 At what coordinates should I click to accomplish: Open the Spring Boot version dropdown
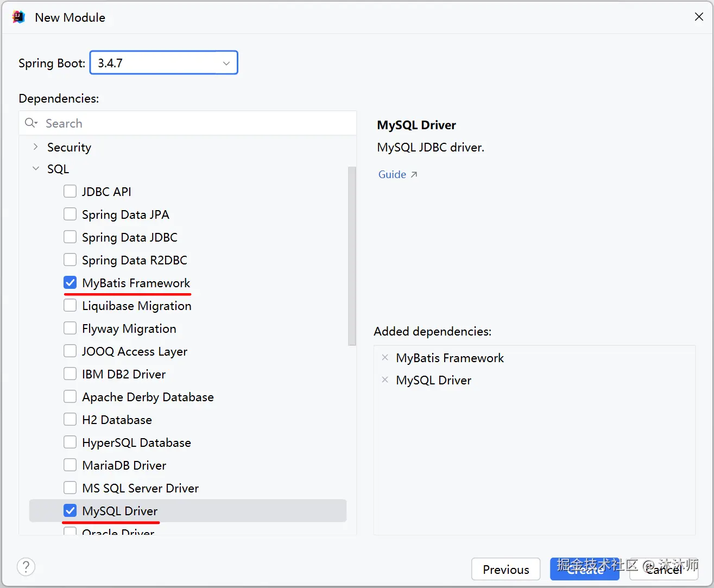164,63
